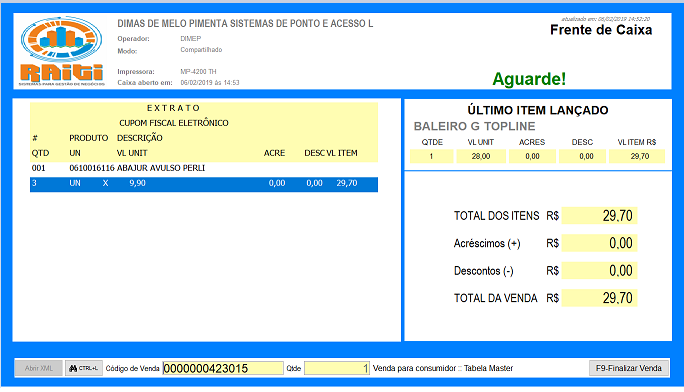Click the VL ITEM R$ value 29,70
The image size is (684, 392).
tap(637, 156)
